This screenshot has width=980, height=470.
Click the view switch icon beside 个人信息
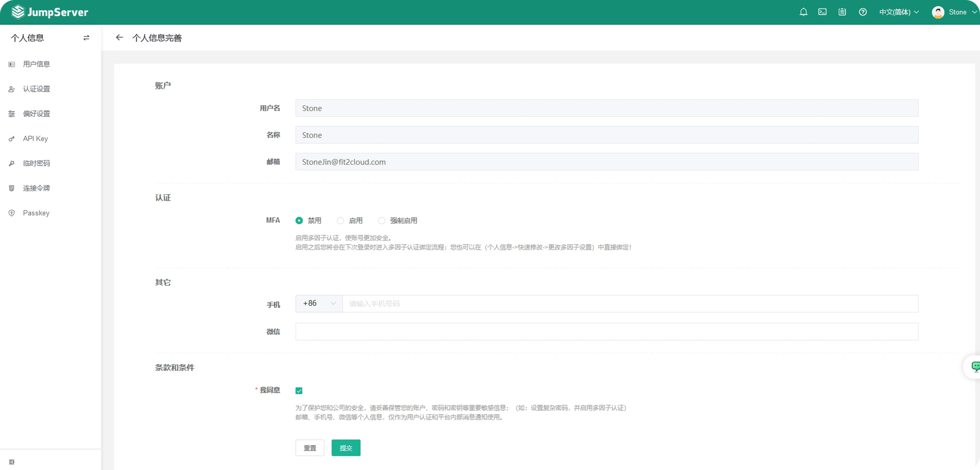[86, 38]
